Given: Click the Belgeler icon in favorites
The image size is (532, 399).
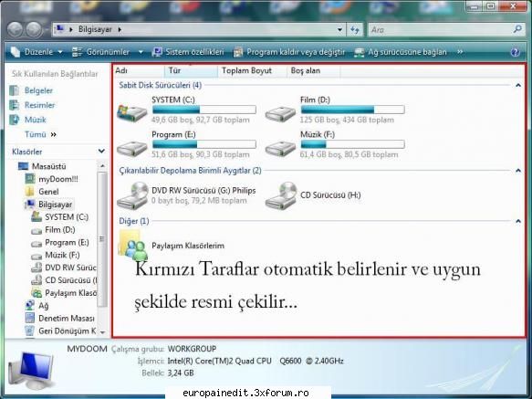Looking at the screenshot, I should [x=14, y=90].
